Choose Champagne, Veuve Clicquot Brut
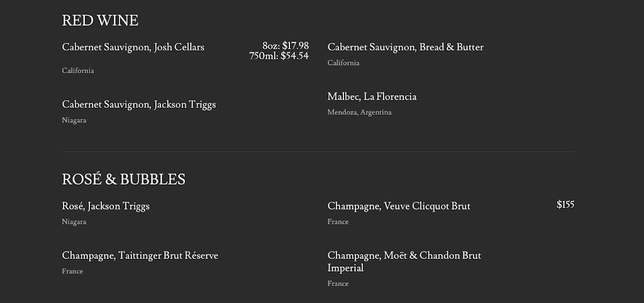Viewport: 644px width, 303px height. point(399,207)
